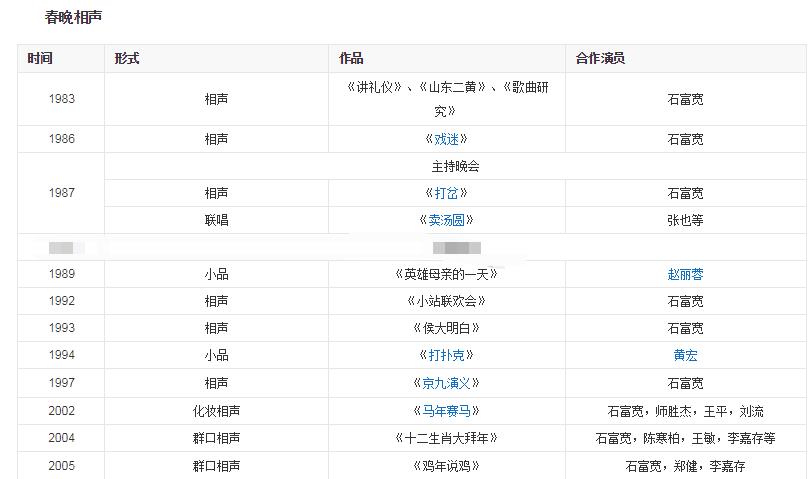The width and height of the screenshot is (810, 479).
Task: Open the 《卖汤圆》 link
Action: click(446, 220)
